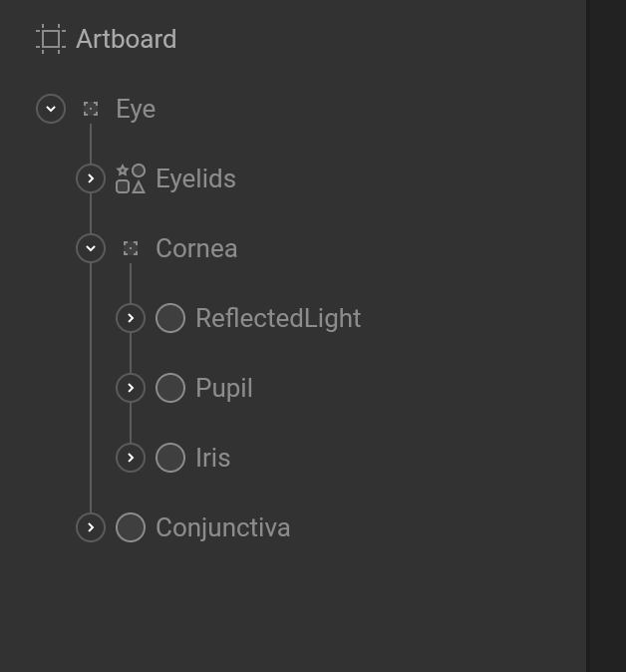Select the Conjunctiva layer name
This screenshot has height=672, width=626.
coord(223,528)
